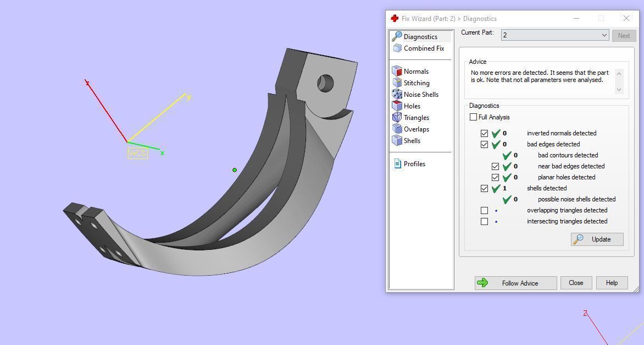Close the Fix Wizard with Close button
This screenshot has height=345, width=644.
[x=576, y=282]
